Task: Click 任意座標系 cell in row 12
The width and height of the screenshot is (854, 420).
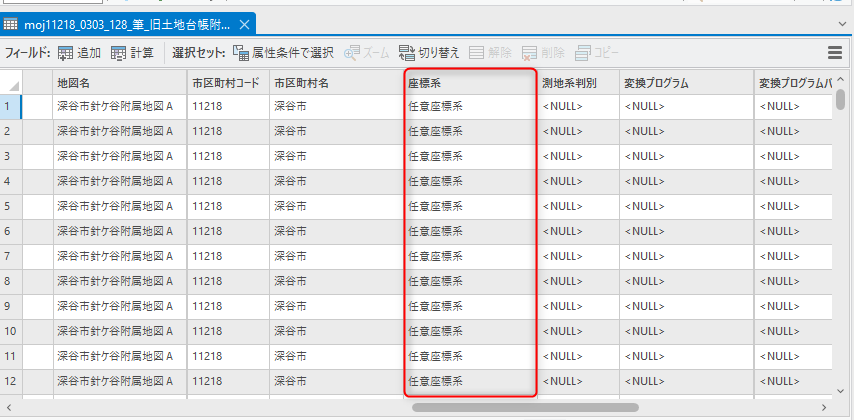Action: 471,381
